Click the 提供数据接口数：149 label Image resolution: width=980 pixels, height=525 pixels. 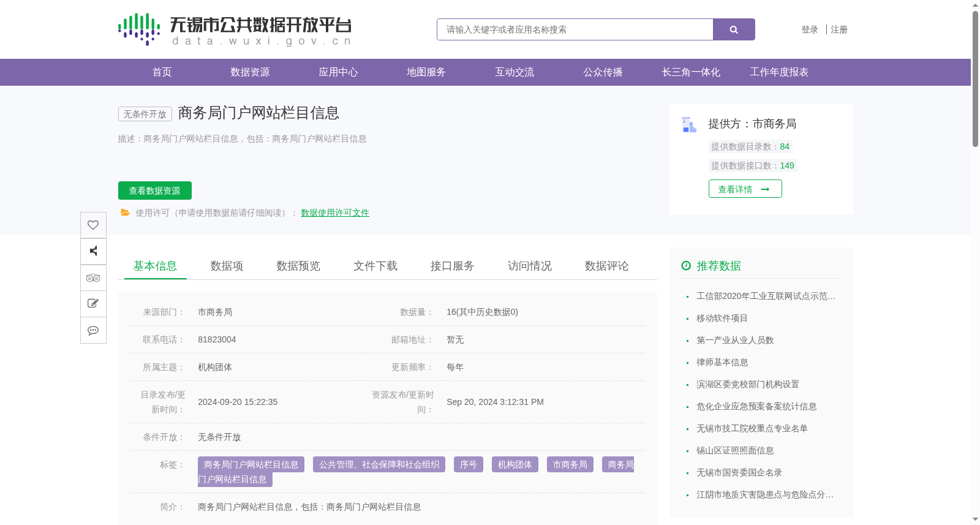753,165
